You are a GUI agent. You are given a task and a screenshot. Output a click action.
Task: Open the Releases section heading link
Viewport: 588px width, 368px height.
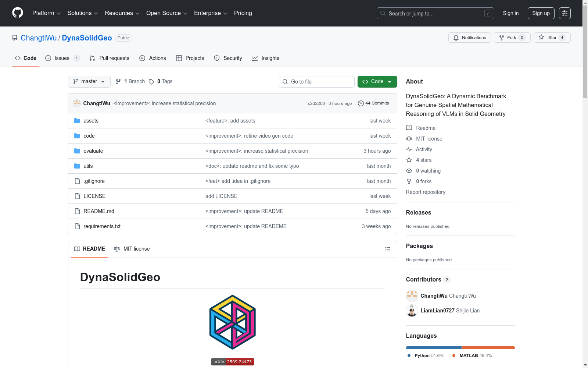419,213
